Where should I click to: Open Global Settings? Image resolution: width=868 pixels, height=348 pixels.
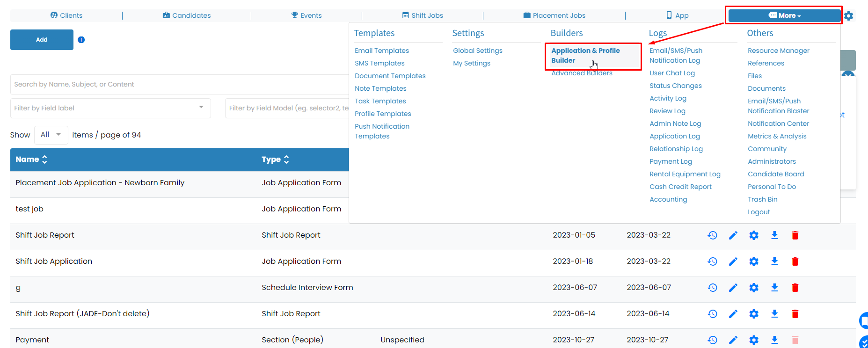coord(478,51)
